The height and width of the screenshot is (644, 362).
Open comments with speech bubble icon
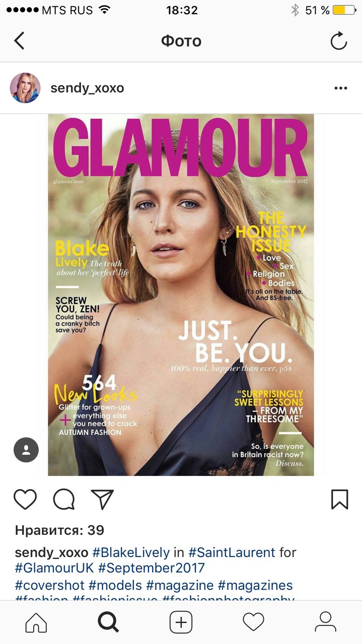pyautogui.click(x=64, y=499)
